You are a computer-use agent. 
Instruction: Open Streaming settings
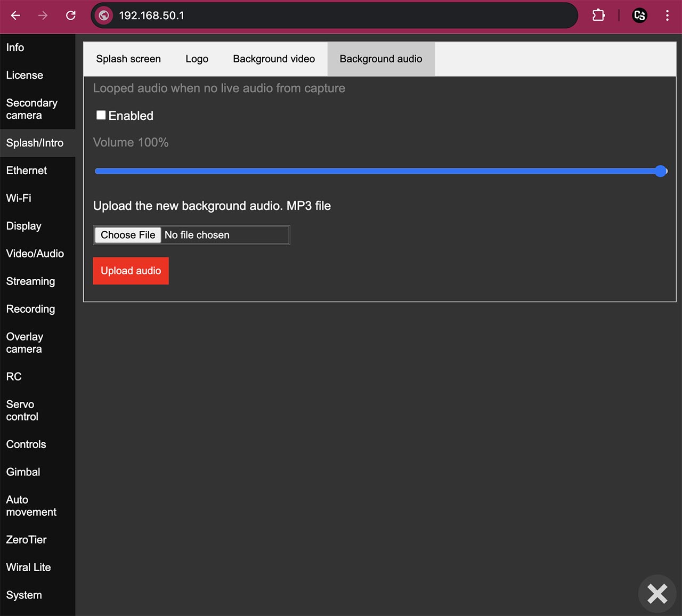point(37,281)
